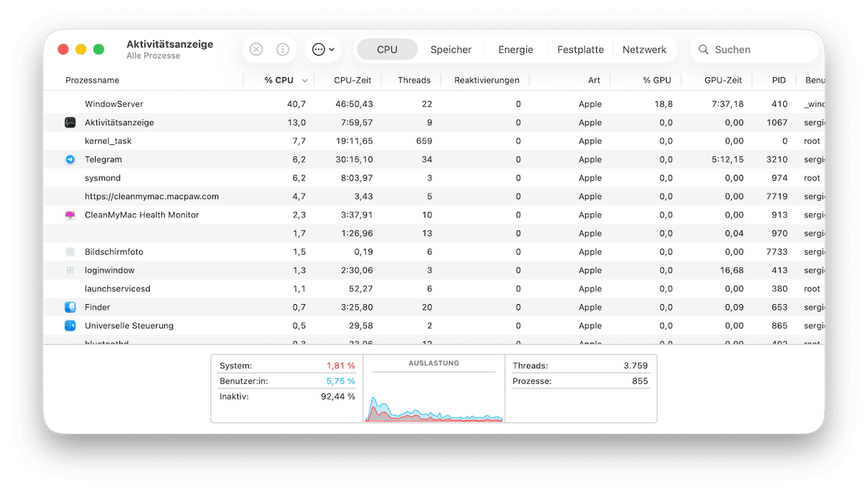Select the WindowServer process row
The height and width of the screenshot is (491, 868).
click(x=434, y=104)
